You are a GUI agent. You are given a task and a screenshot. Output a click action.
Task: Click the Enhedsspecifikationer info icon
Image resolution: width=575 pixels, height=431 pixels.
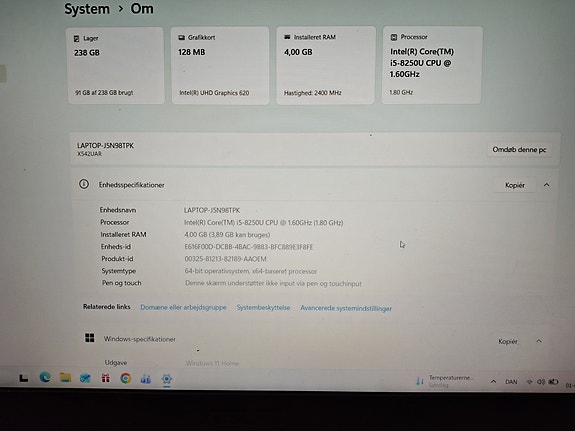click(84, 184)
